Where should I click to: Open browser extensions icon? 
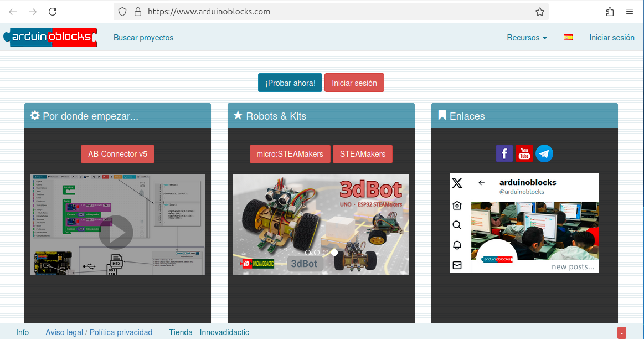coord(610,12)
